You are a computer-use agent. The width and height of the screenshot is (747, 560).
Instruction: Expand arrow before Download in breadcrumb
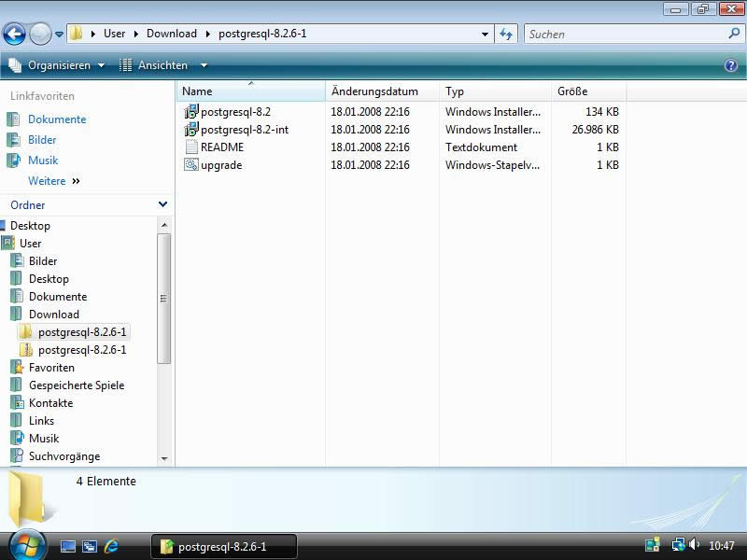click(x=136, y=34)
